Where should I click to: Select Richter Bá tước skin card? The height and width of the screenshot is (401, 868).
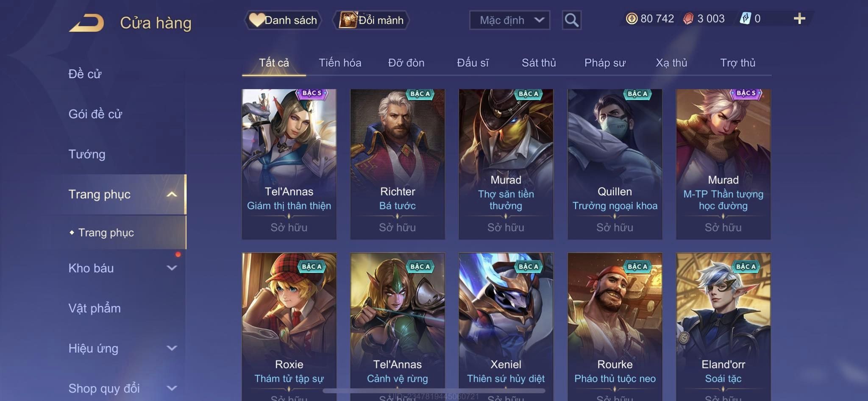tap(398, 164)
